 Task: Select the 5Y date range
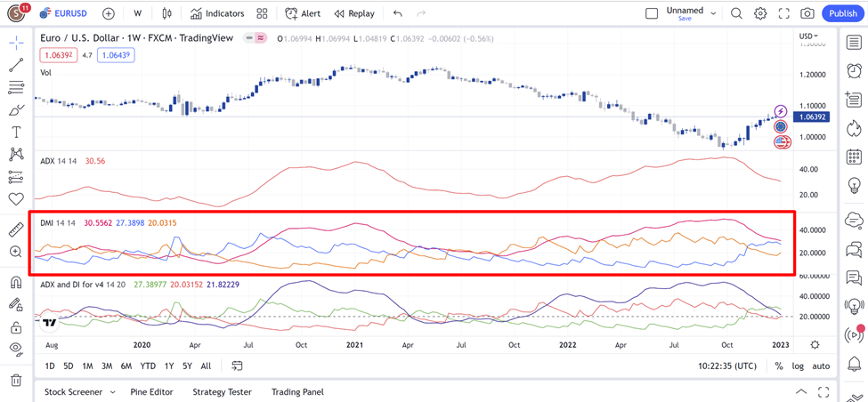tap(187, 366)
